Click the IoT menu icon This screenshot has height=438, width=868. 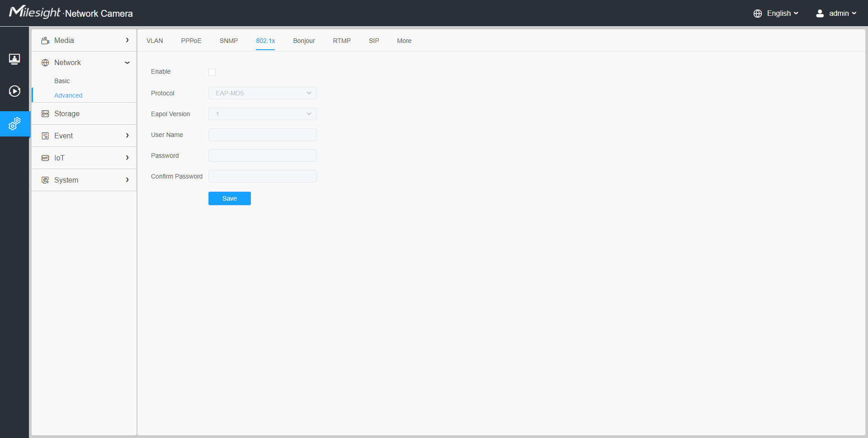[45, 158]
